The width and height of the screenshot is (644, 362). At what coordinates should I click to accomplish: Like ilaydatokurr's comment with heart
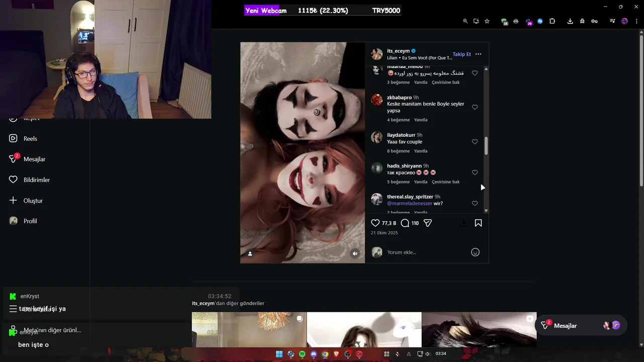(x=474, y=142)
